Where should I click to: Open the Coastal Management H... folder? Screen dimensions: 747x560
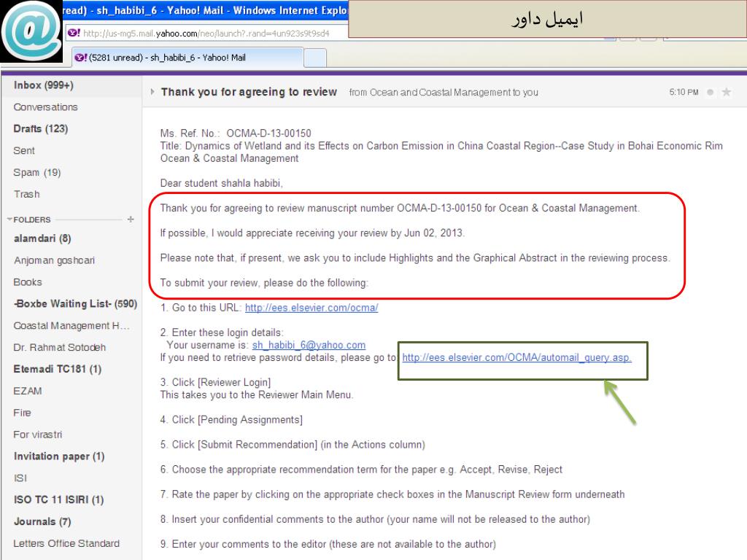(x=71, y=326)
